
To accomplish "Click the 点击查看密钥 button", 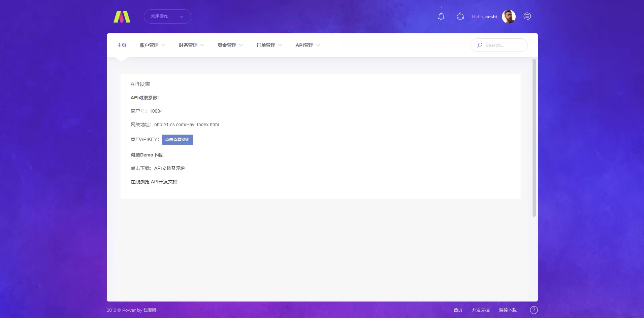I will click(x=177, y=140).
